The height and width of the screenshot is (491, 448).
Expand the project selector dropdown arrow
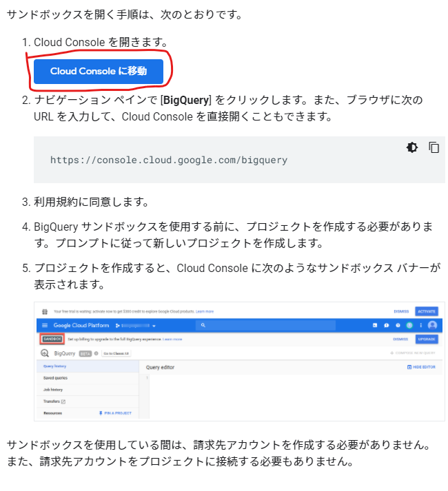(154, 326)
